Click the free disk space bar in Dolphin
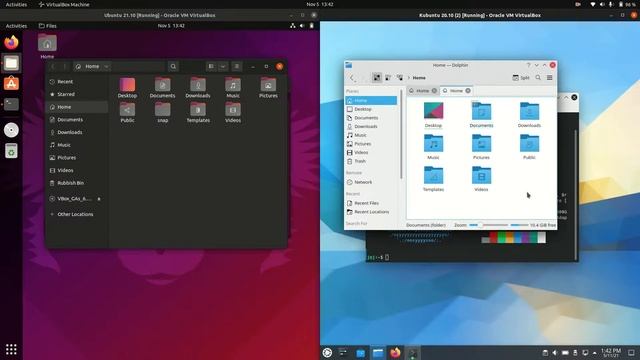Screen dimensions: 640x360 click(x=520, y=225)
